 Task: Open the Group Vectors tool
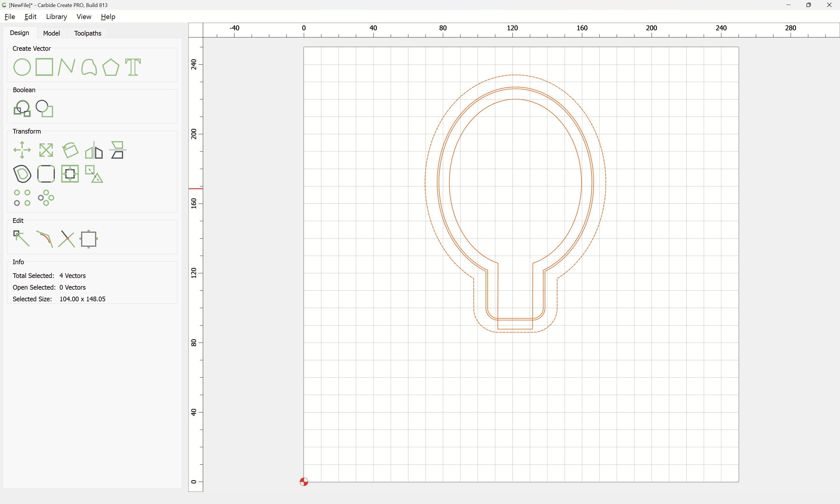pyautogui.click(x=94, y=174)
